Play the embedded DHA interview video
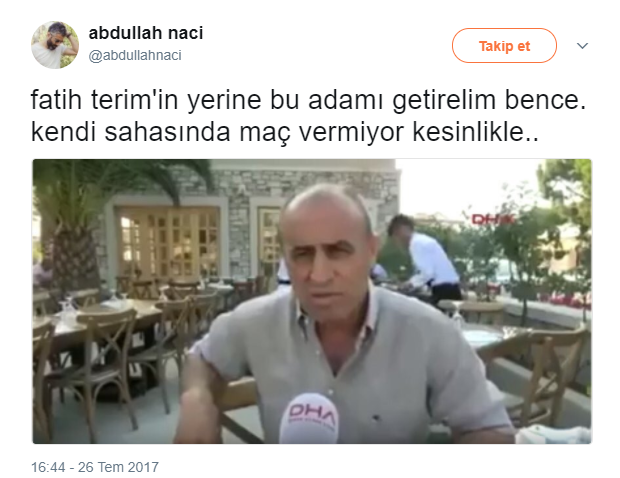Screen dimensions: 620x478 point(312,301)
